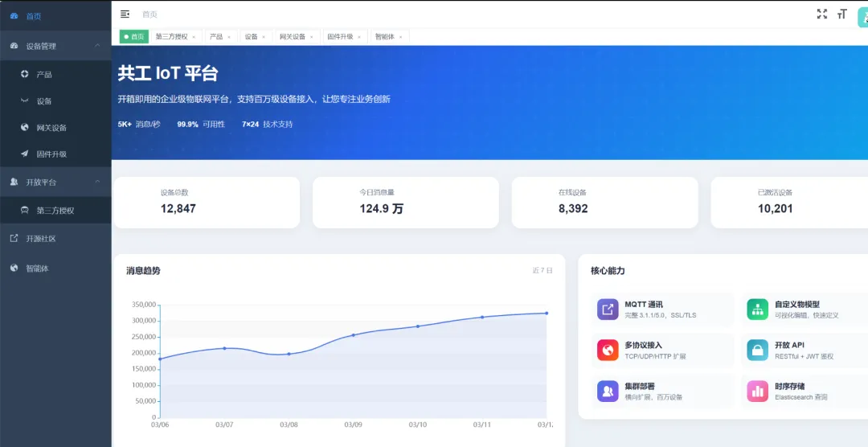The image size is (868, 447).
Task: Click the 设备 sidebar icon
Action: click(x=24, y=100)
